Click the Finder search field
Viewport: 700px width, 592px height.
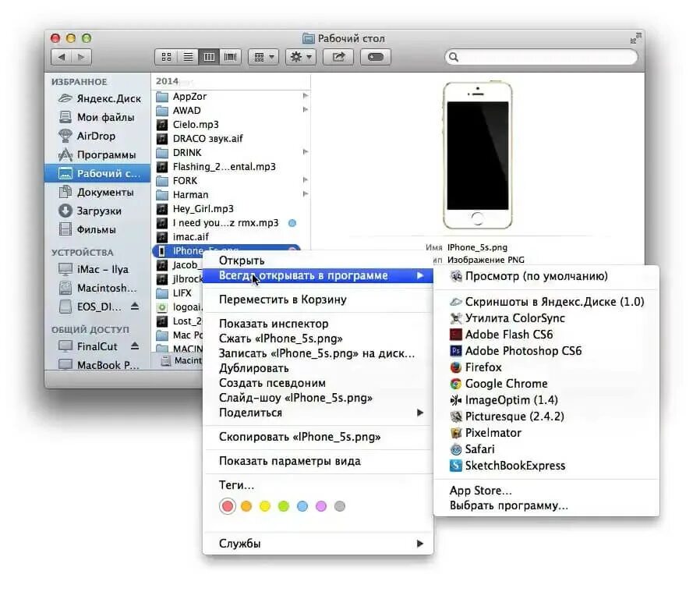541,57
